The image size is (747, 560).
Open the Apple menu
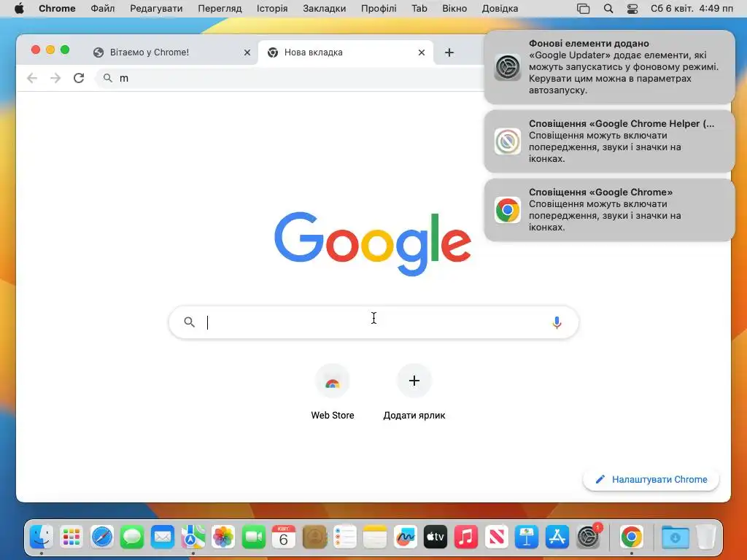tap(19, 9)
